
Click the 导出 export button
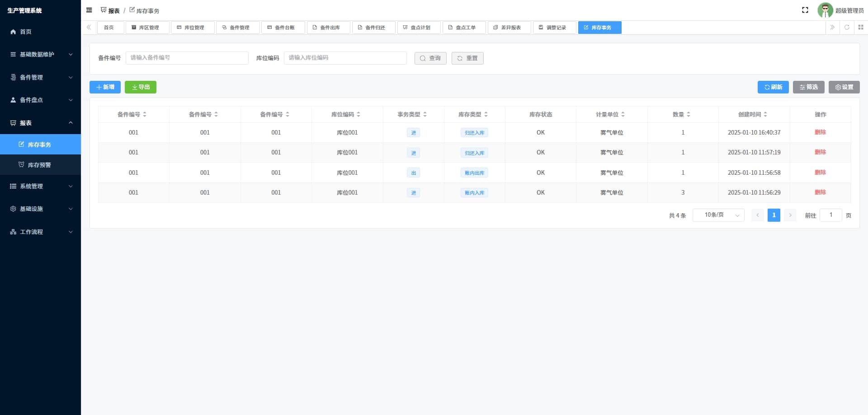pyautogui.click(x=141, y=87)
